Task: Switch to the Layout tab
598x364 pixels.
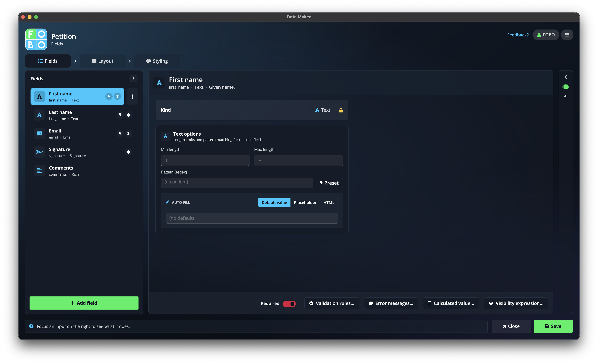Action: point(102,61)
